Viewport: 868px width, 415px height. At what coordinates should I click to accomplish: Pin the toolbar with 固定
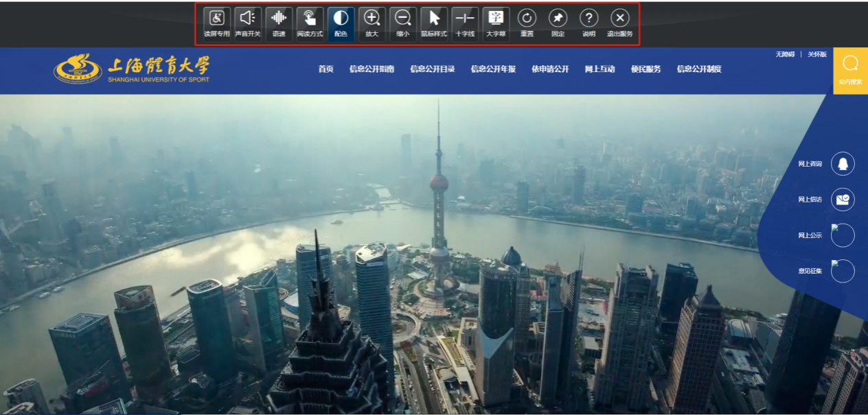[x=558, y=23]
